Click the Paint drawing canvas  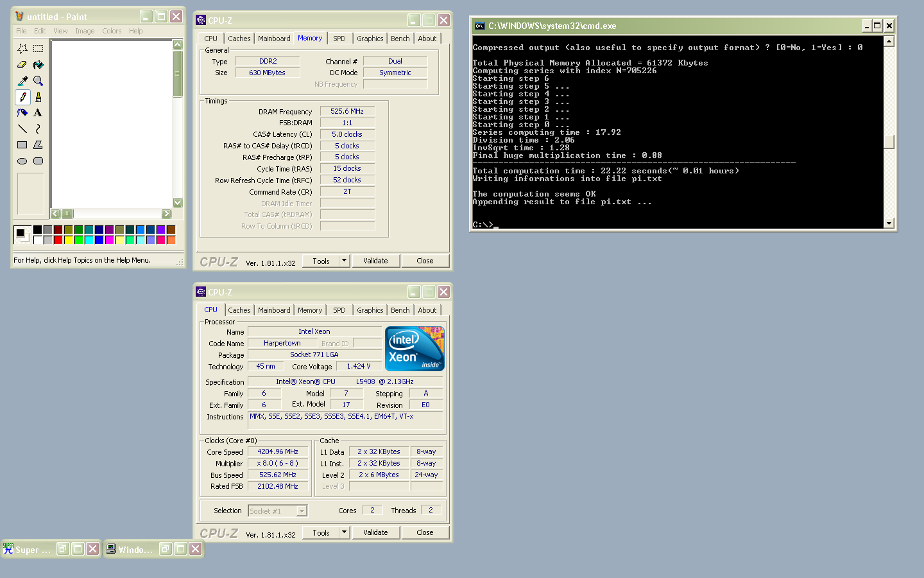(x=112, y=124)
